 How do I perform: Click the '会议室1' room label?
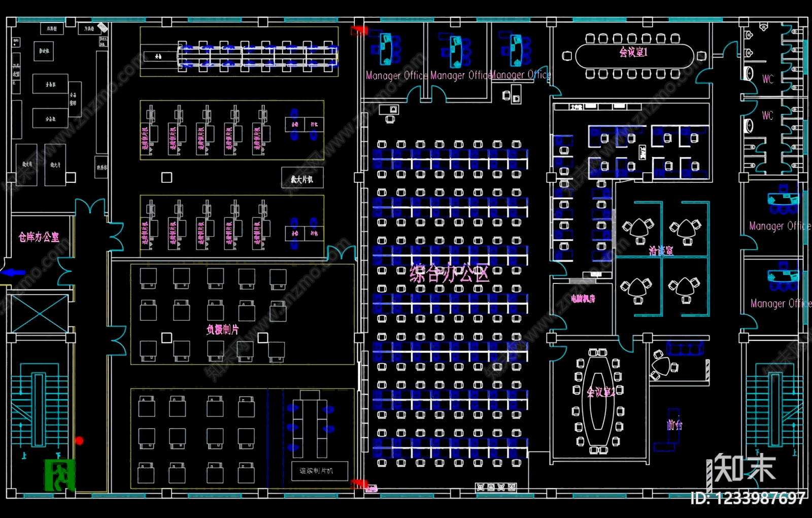click(x=633, y=52)
